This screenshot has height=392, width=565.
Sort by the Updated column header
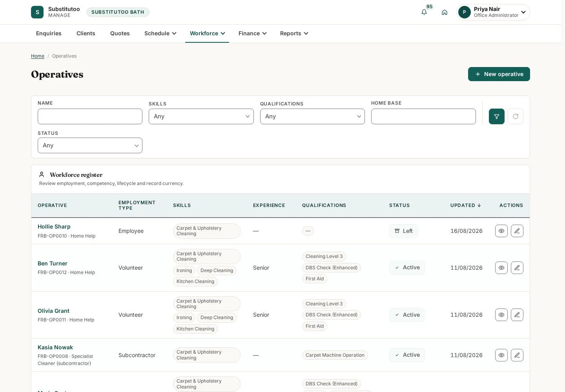click(x=466, y=205)
